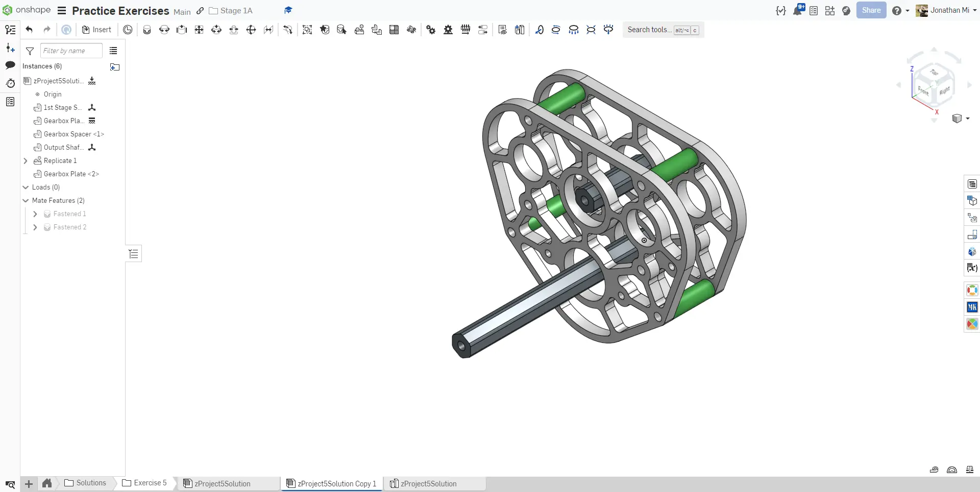Viewport: 980px width, 492px height.
Task: Click the undo arrow in the toolbar
Action: [29, 30]
